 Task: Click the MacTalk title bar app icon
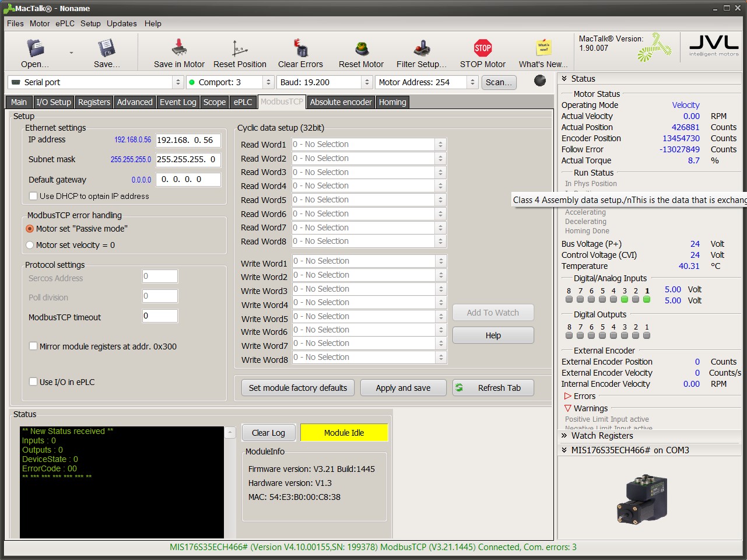point(9,8)
